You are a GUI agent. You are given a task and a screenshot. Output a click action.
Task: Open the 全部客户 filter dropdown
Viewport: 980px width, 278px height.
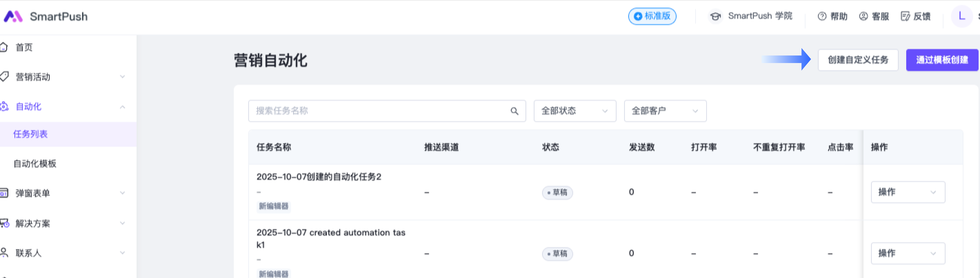click(x=665, y=111)
